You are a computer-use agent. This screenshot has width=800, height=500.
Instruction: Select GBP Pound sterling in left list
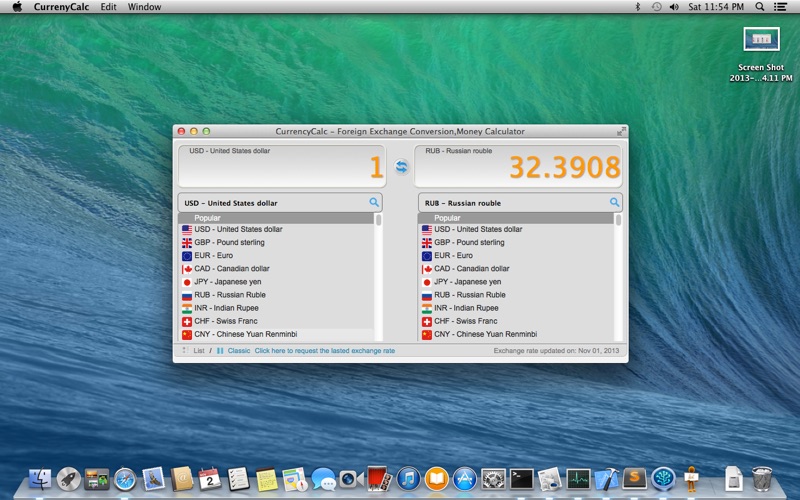(276, 242)
